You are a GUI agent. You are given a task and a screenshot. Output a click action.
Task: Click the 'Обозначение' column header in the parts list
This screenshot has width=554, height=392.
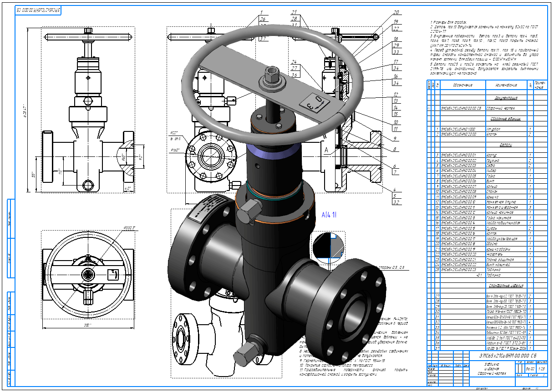[463, 85]
